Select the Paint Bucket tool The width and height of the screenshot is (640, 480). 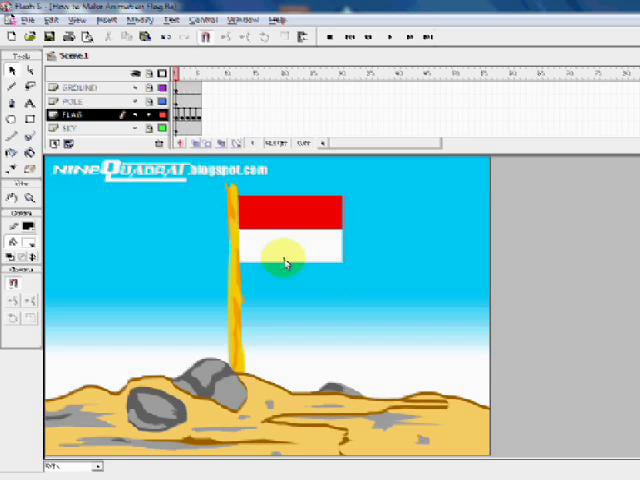30,153
